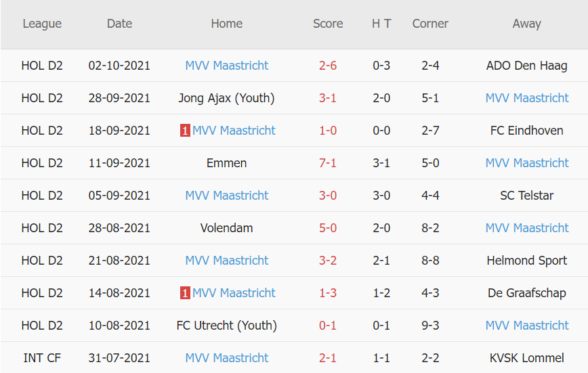Viewport: 588px width, 373px height.
Task: Open SC Telstar team link
Action: pyautogui.click(x=526, y=196)
